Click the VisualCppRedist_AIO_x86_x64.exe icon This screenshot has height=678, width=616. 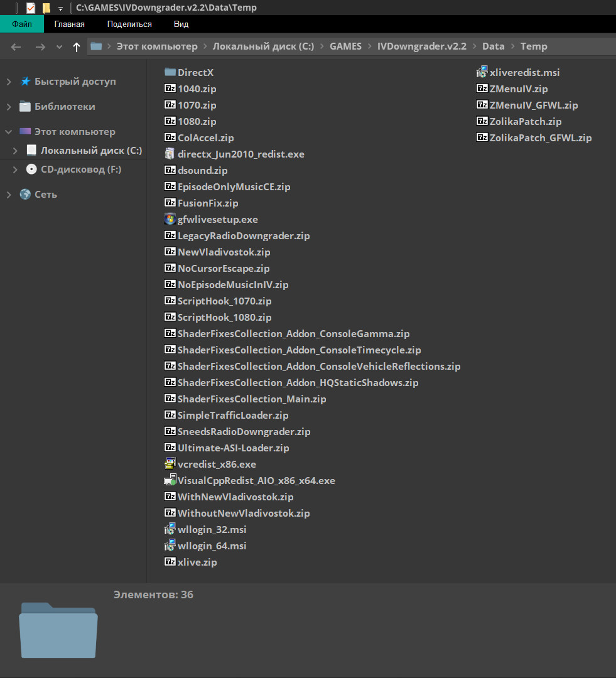[x=170, y=480]
